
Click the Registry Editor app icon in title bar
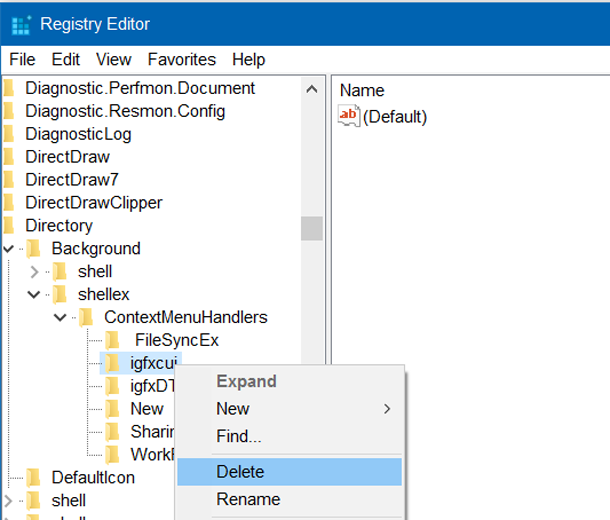tap(21, 25)
